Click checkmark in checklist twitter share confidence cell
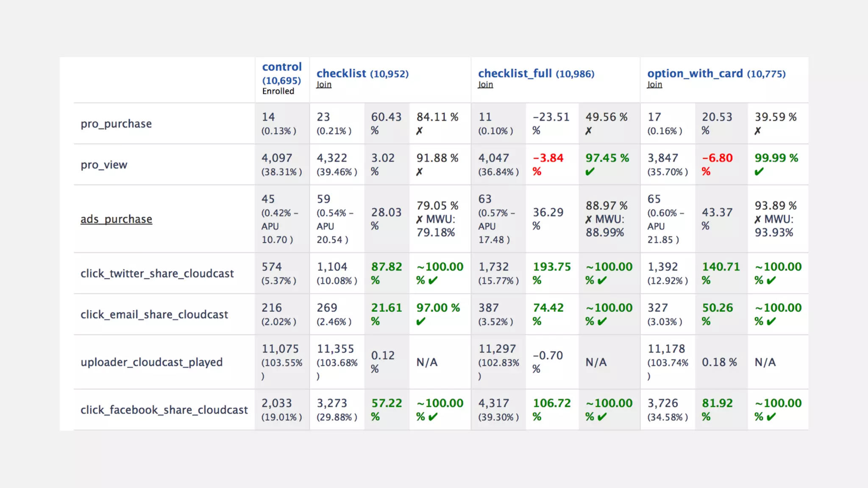 (x=433, y=280)
